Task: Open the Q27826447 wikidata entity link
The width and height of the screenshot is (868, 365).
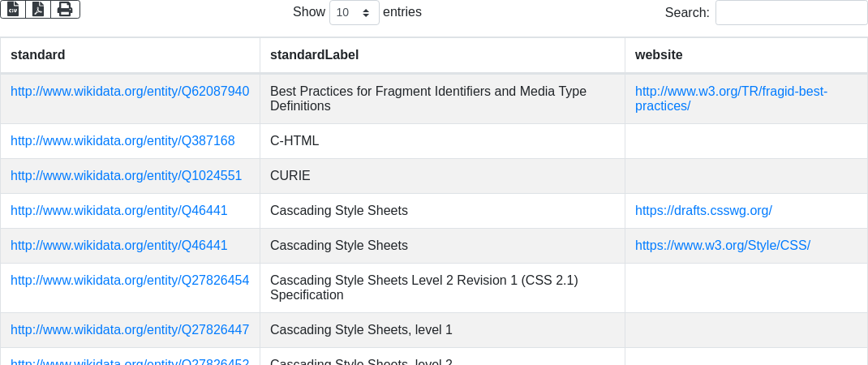Action: [x=130, y=330]
